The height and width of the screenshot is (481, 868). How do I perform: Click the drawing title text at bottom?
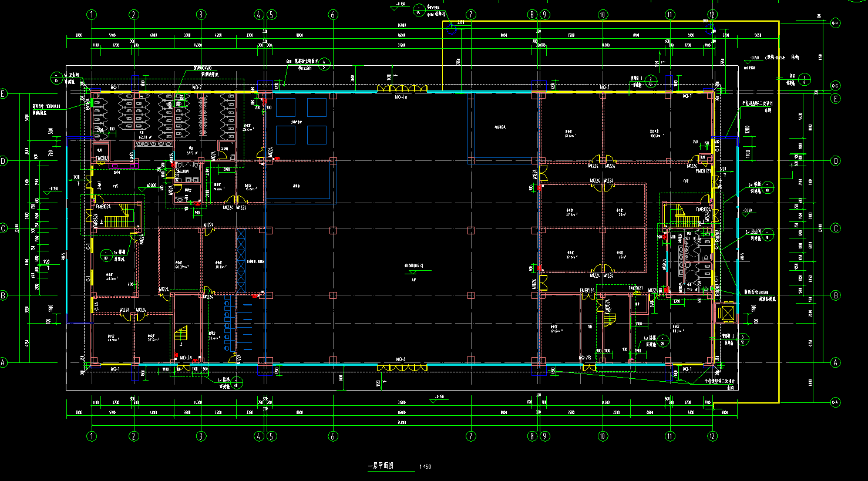click(381, 466)
